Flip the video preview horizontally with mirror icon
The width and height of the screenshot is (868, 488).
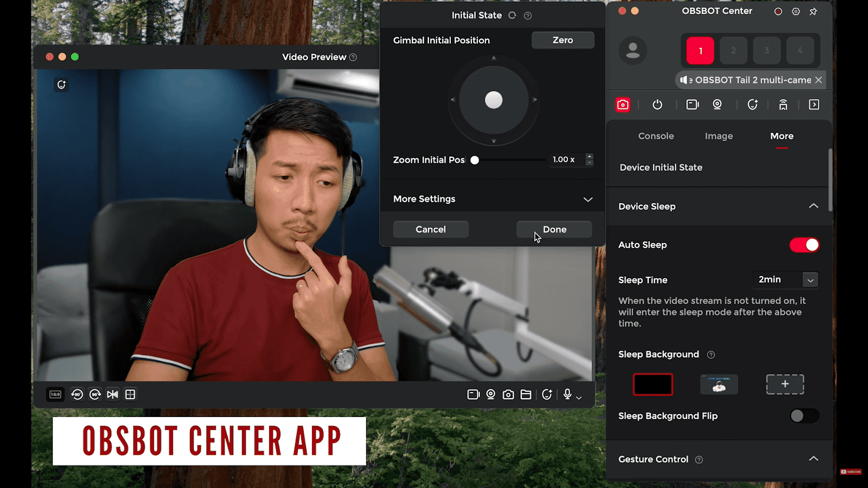[x=112, y=394]
